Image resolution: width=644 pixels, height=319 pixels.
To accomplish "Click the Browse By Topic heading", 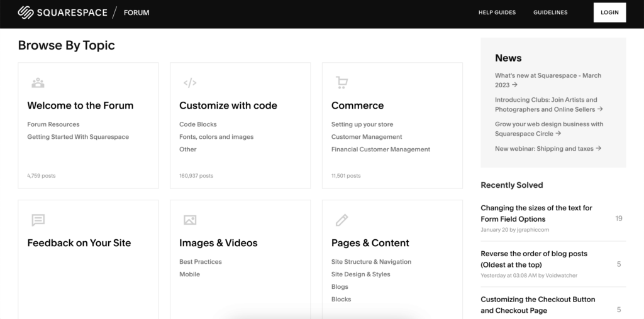I will [67, 45].
